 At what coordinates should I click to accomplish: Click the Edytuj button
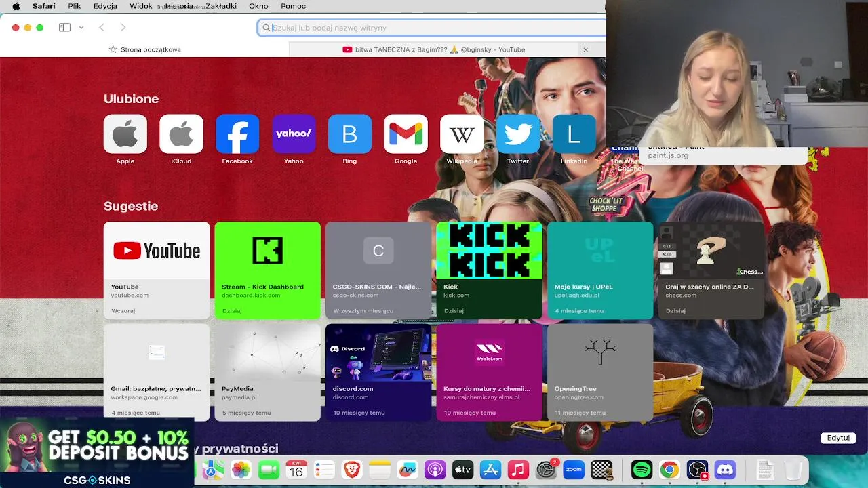click(x=838, y=438)
